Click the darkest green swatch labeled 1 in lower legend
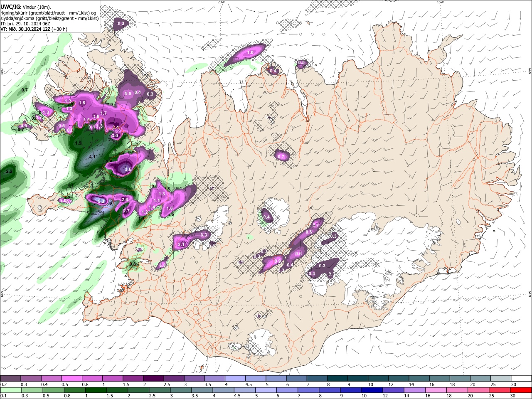This screenshot has height=399, width=532. point(96,390)
